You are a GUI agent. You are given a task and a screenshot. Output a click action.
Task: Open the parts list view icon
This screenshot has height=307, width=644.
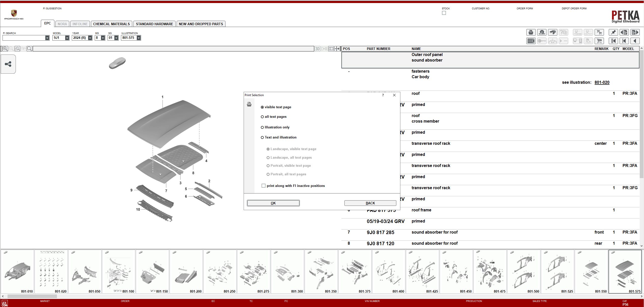[x=531, y=41]
